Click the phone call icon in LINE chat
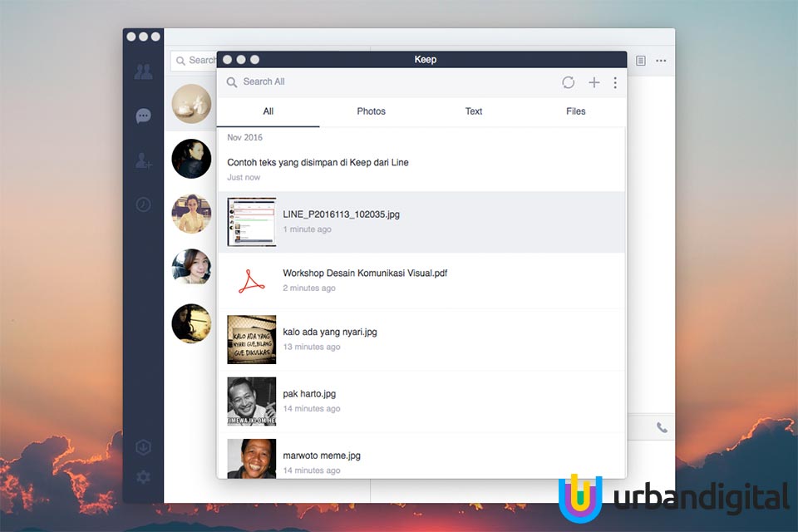 click(x=662, y=427)
